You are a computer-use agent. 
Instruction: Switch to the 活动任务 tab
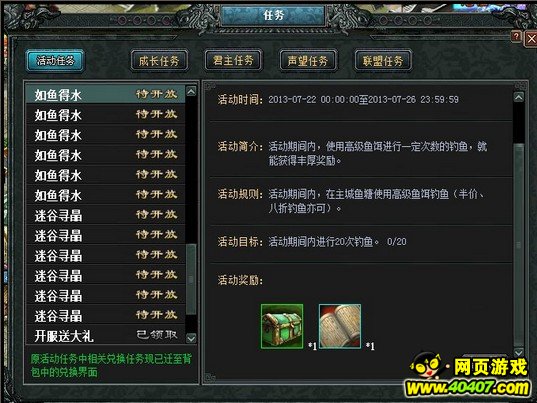pyautogui.click(x=55, y=61)
